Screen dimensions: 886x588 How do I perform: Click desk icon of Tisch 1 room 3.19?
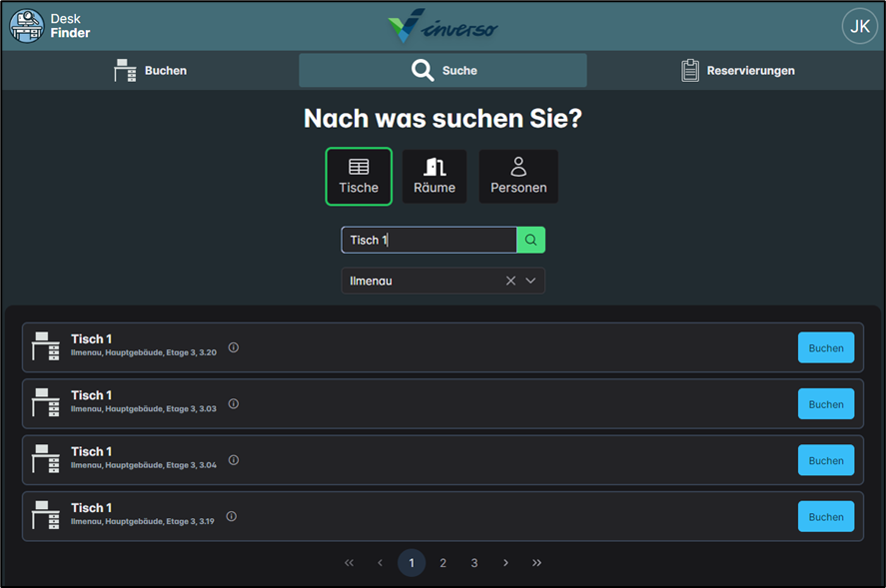coord(46,515)
